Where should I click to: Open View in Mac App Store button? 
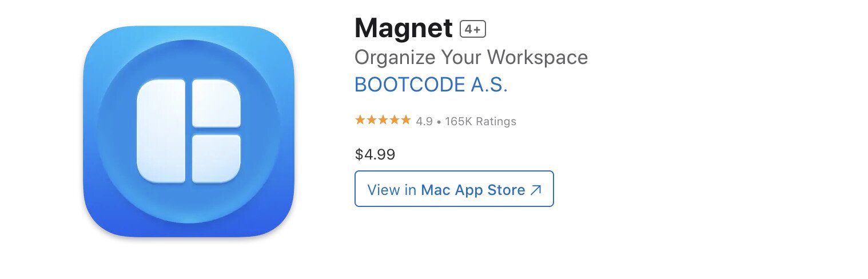pyautogui.click(x=454, y=189)
